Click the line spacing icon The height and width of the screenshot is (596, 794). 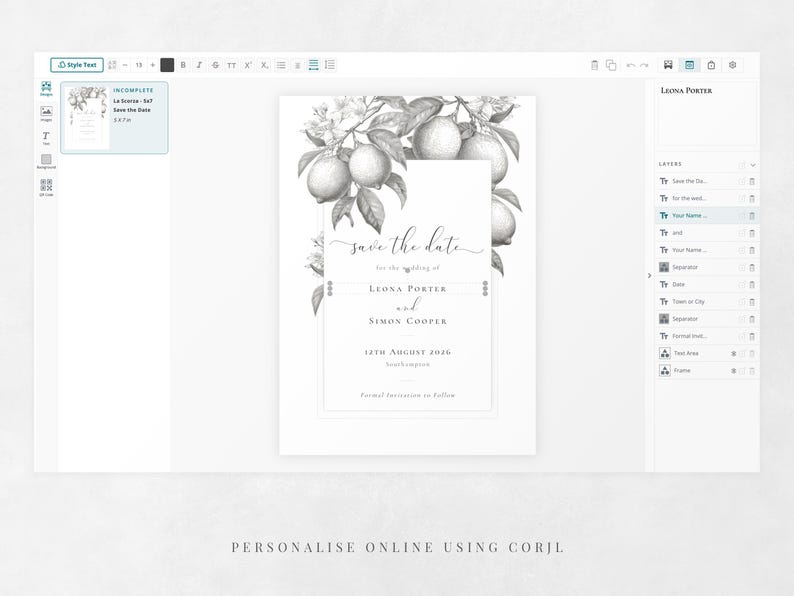[x=330, y=65]
